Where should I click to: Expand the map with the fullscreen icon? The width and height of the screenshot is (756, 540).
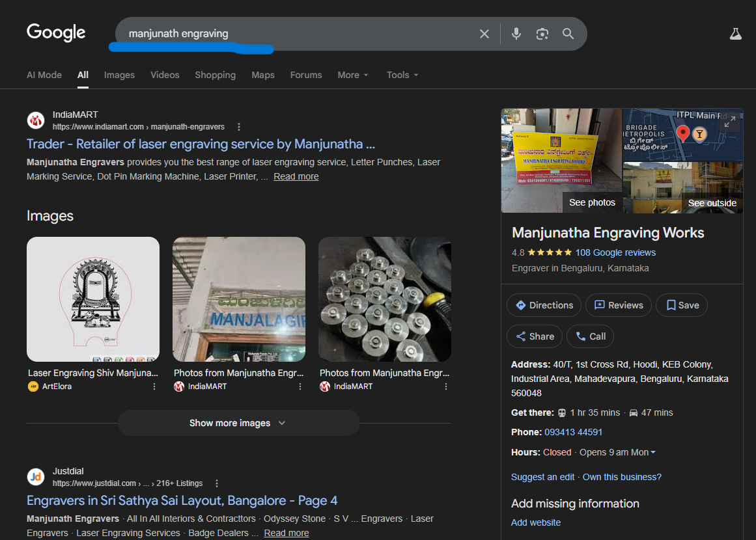tap(730, 122)
